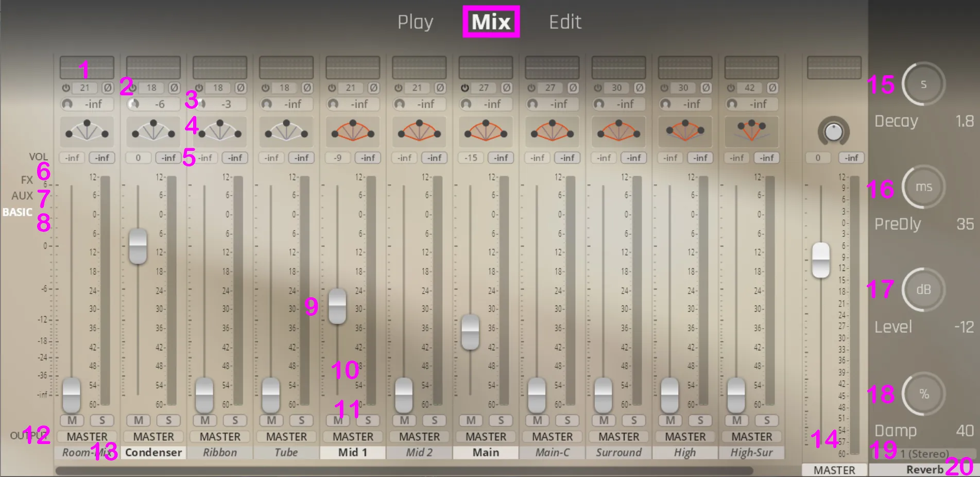Open output dropdown for Room-Mix channel
Viewport: 980px width, 477px height.
click(x=87, y=437)
